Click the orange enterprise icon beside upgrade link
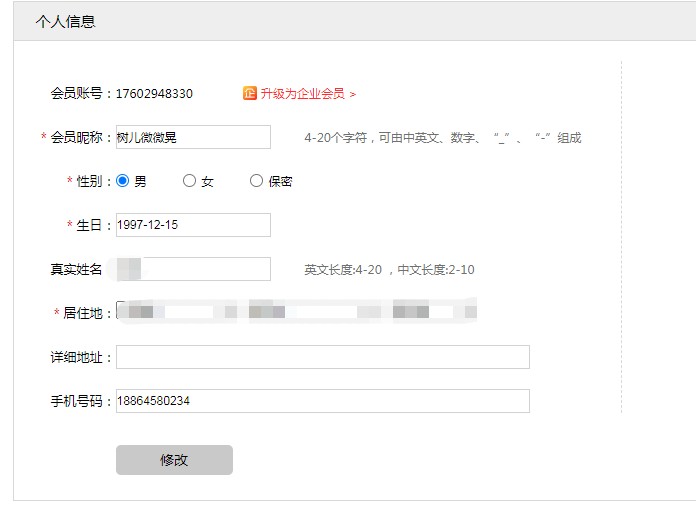The image size is (696, 506). click(250, 94)
